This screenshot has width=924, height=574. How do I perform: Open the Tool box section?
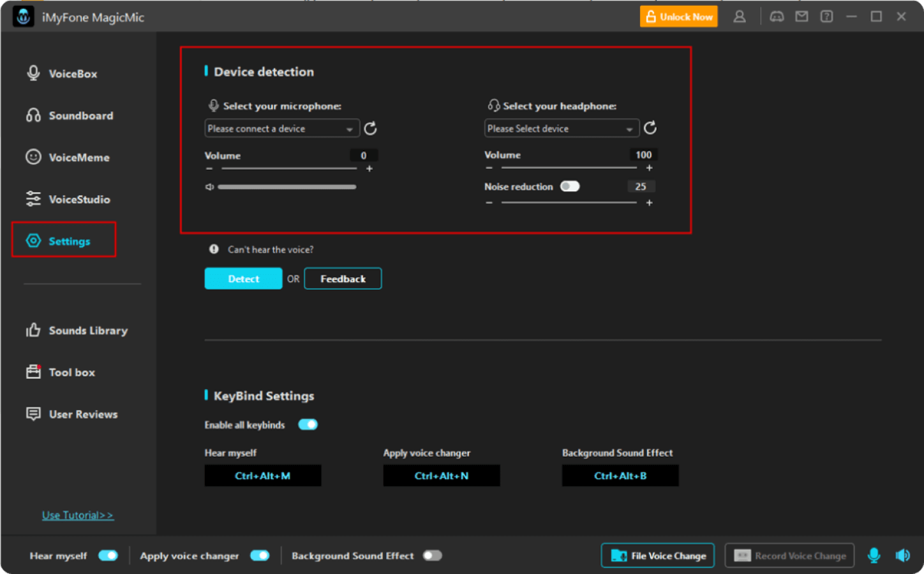coord(60,372)
